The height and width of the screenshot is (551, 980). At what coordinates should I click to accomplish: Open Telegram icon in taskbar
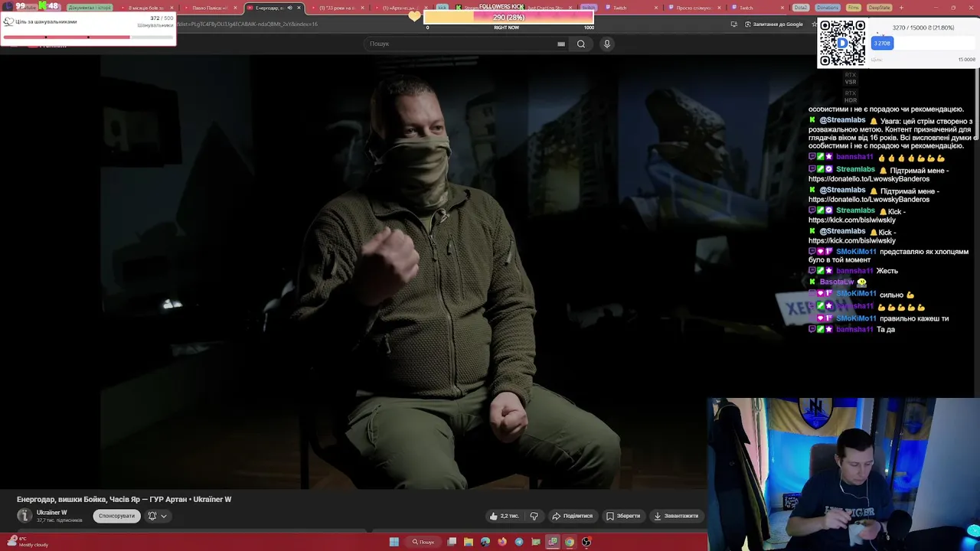(x=519, y=542)
